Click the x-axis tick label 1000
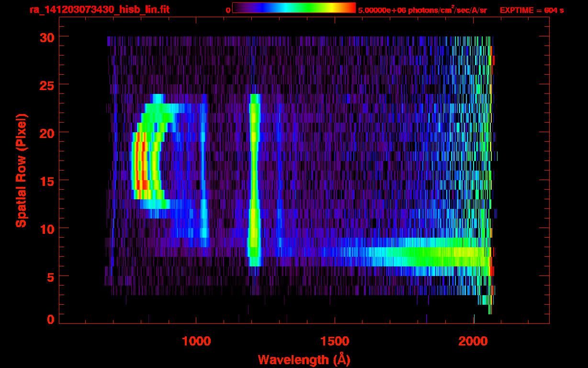Image resolution: width=588 pixels, height=368 pixels. [196, 341]
